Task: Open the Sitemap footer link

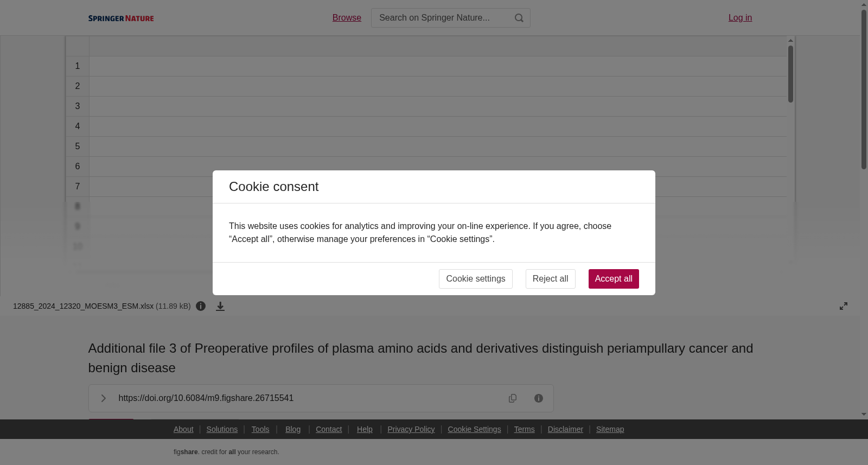Action: pyautogui.click(x=610, y=429)
